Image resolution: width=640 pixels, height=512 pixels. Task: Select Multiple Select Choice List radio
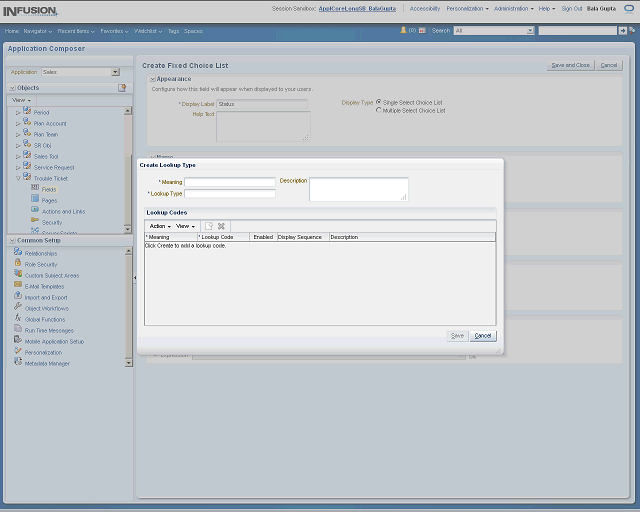379,110
